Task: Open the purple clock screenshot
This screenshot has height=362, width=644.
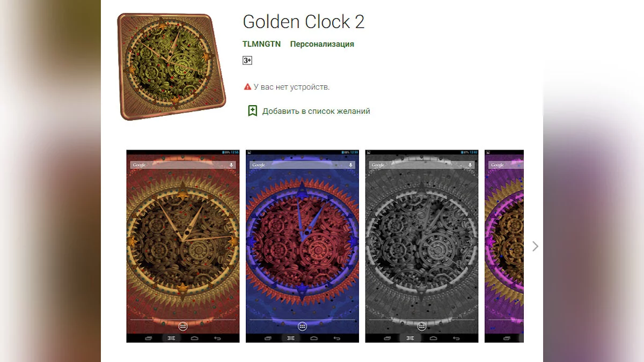Action: [504, 246]
